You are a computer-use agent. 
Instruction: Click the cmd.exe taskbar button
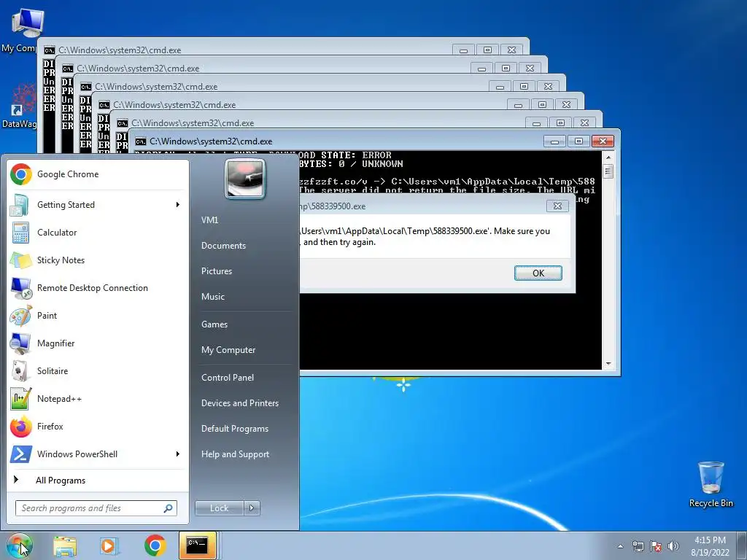point(197,545)
